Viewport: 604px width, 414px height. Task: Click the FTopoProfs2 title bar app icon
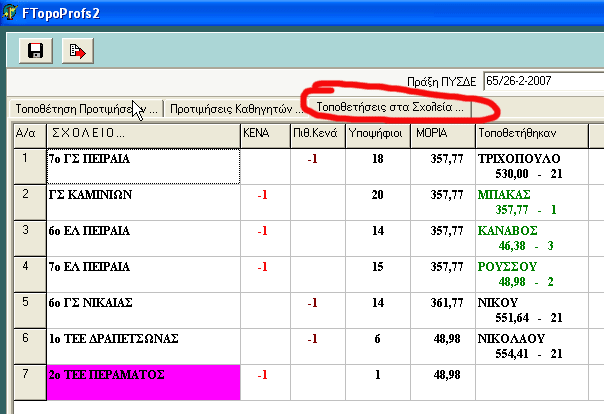click(12, 11)
